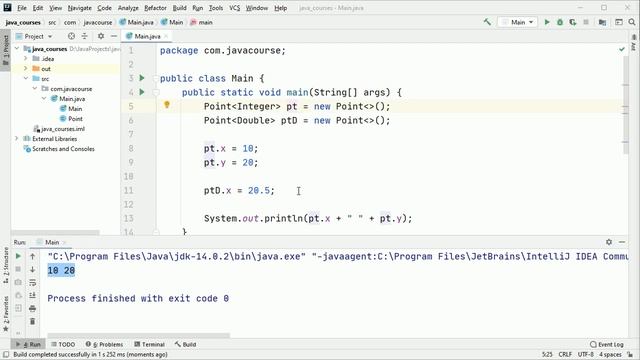Viewport: 640px width, 360px height.
Task: Open Project panel gear settings
Action: coord(101,36)
